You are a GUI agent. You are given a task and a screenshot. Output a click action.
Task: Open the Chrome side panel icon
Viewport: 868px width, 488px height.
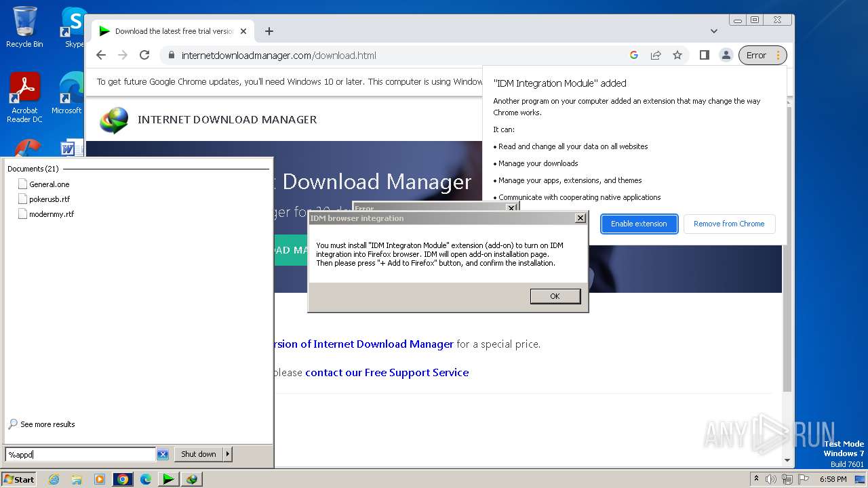click(705, 56)
